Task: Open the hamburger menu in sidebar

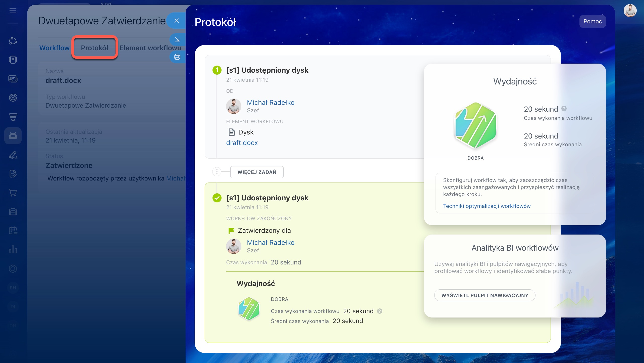Action: tap(13, 11)
